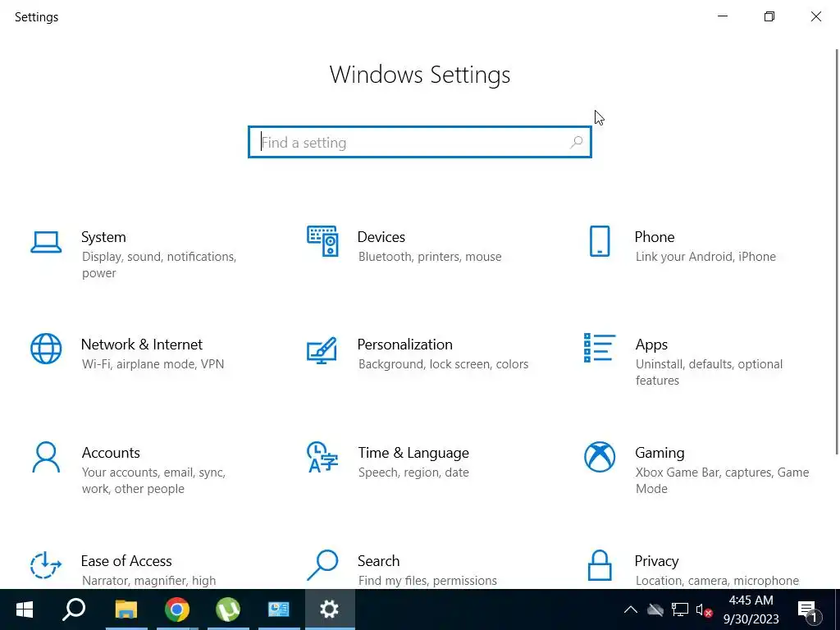This screenshot has height=630, width=840.
Task: Click the magnifier icon in the search box
Action: [x=577, y=142]
